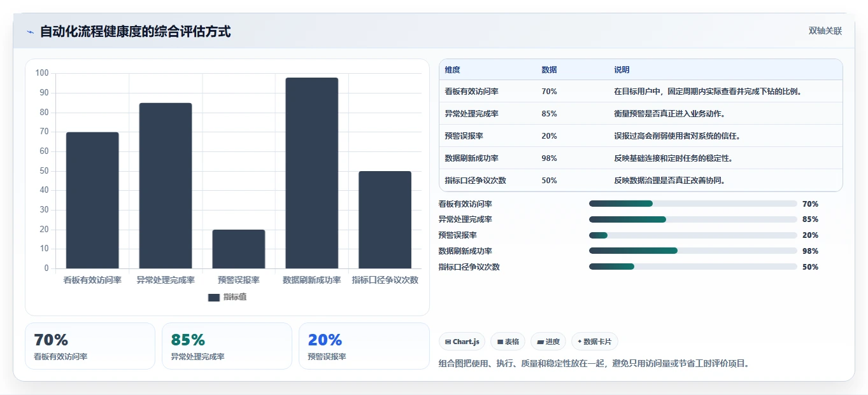Open the 20% 预警误报率 data card
Screen dimensions: 868x395
(x=364, y=346)
